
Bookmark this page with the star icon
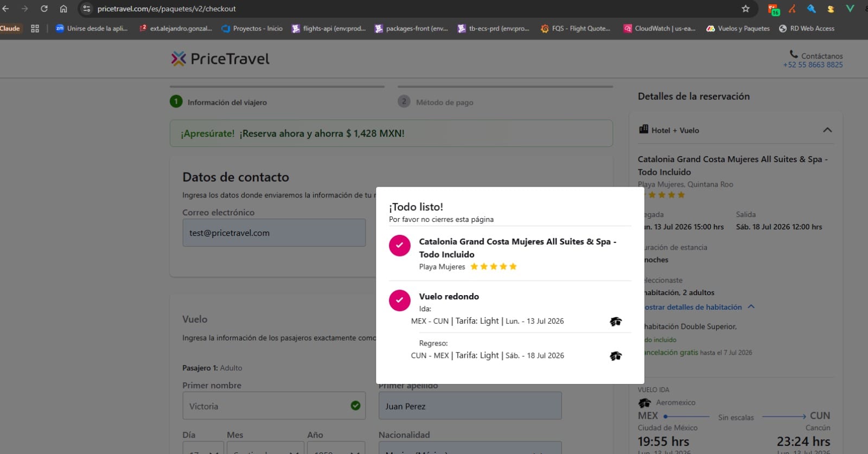pyautogui.click(x=745, y=9)
